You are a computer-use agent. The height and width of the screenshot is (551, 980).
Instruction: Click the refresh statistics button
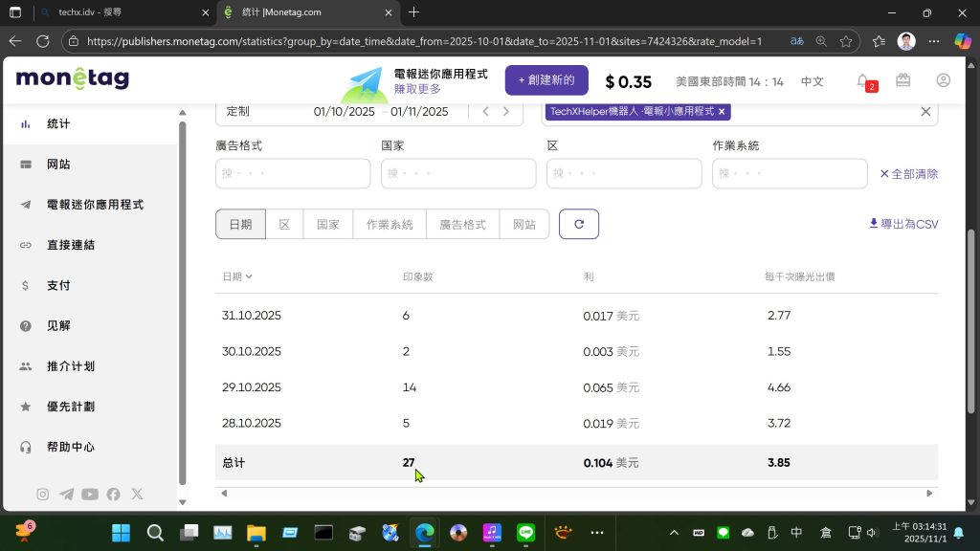578,224
